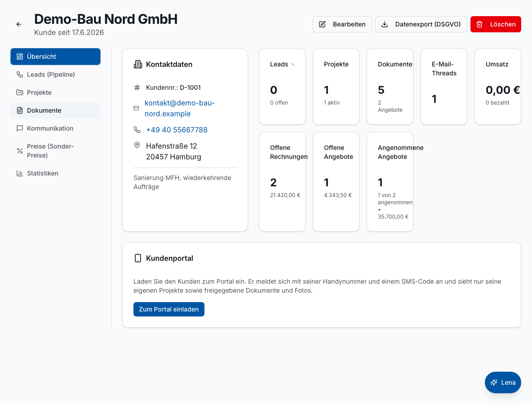Screen dimensions: 532x404
Task: Open Leads (Pipeline) in sidebar
Action: (x=55, y=75)
